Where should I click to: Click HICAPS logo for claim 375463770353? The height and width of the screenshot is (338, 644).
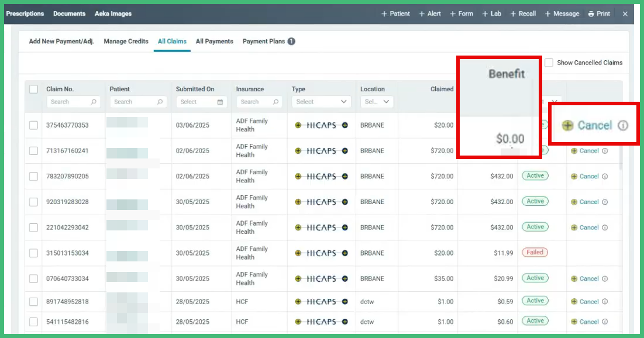[322, 125]
